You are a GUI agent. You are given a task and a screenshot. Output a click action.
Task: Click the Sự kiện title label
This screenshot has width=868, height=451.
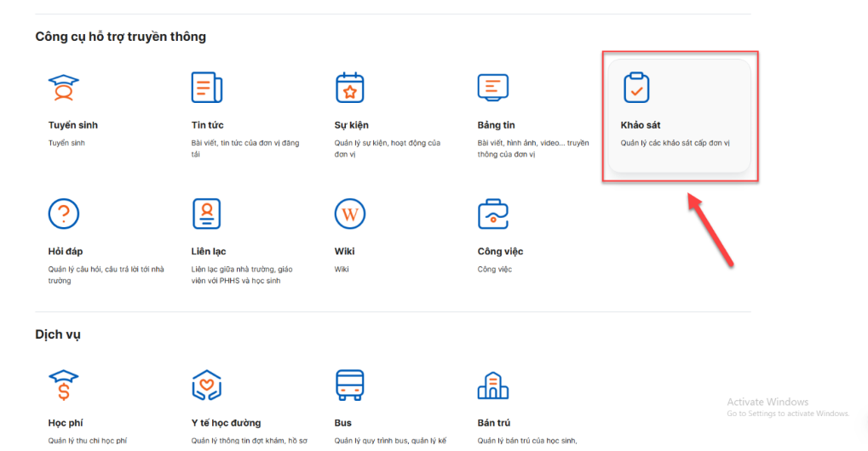(351, 125)
